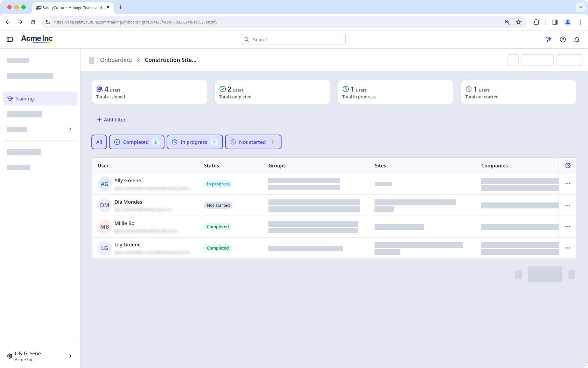Viewport: 588px width, 368px height.
Task: Click Dia Mondes' name
Action: 128,202
